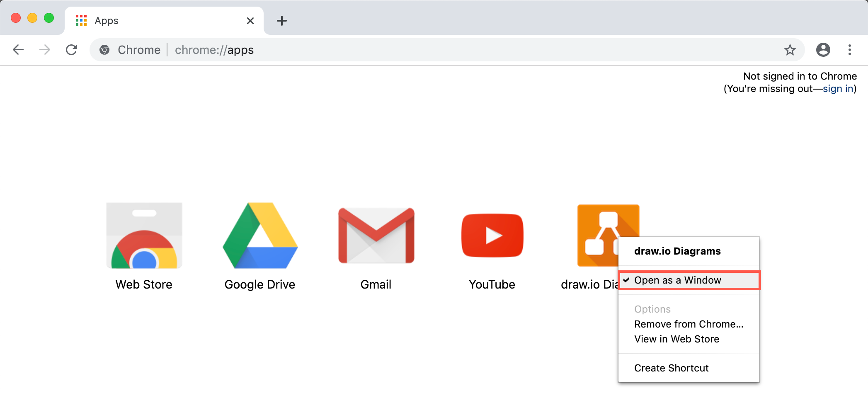Choose View in Web Store from the menu
The width and height of the screenshot is (868, 403).
pos(676,339)
